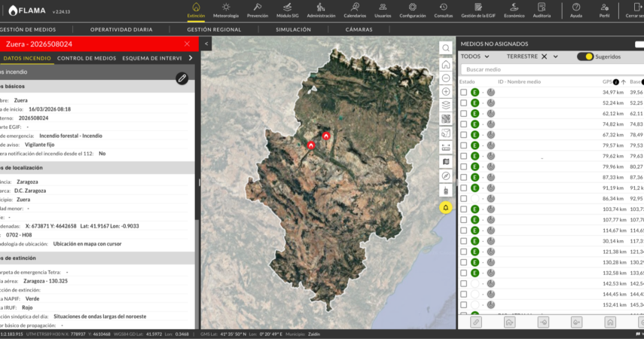
Task: Check the box for the 34,97 km resource
Action: (x=464, y=92)
